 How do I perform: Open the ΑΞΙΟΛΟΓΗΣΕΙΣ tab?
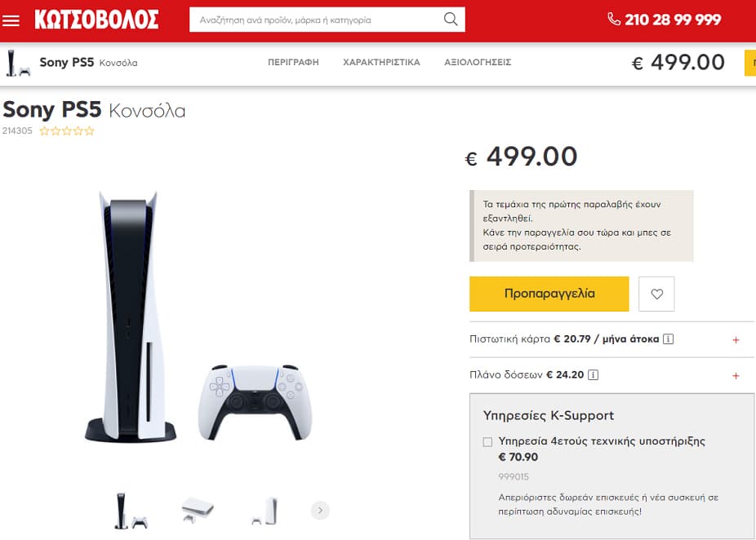(x=478, y=62)
